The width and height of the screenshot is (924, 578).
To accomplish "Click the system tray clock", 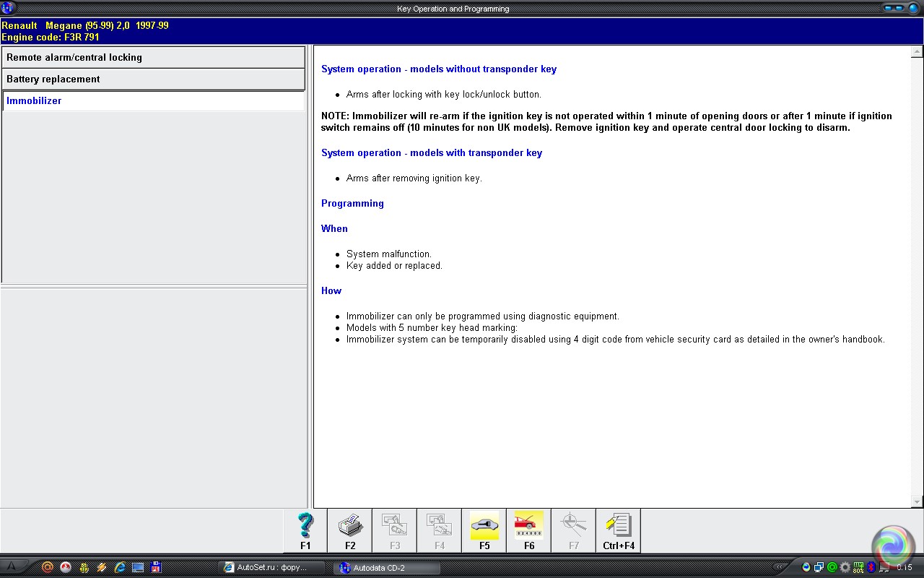I will 904,568.
